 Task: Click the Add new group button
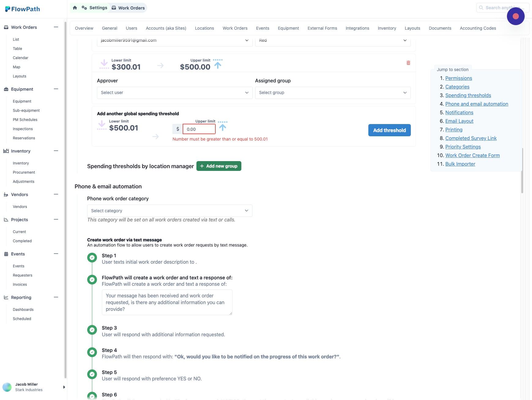coord(219,166)
